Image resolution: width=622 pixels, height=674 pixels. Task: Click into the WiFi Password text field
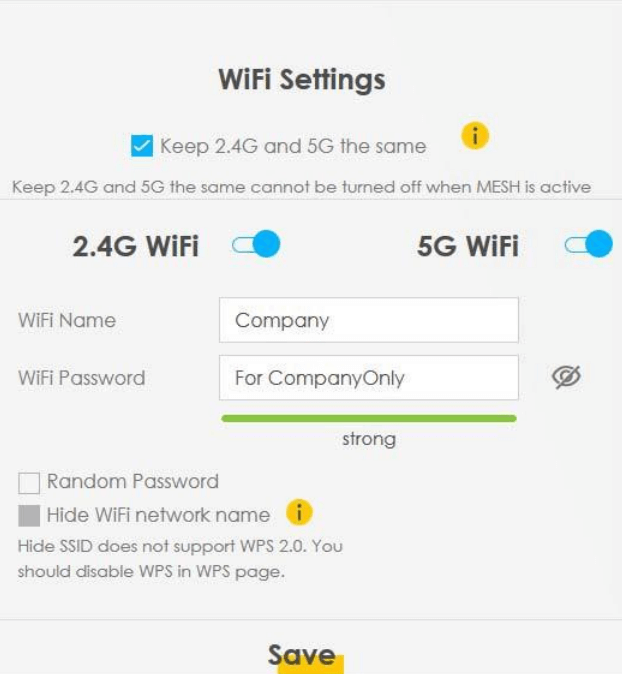[368, 378]
